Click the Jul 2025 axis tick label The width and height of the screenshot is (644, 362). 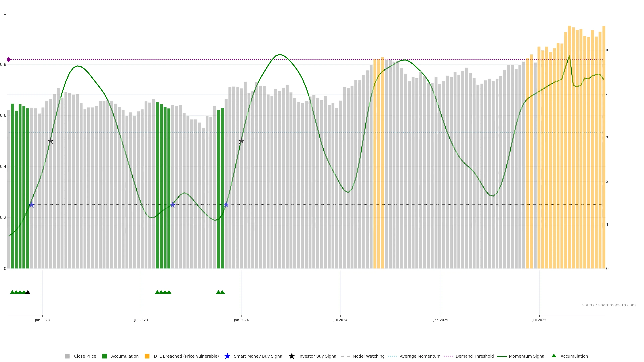click(539, 320)
